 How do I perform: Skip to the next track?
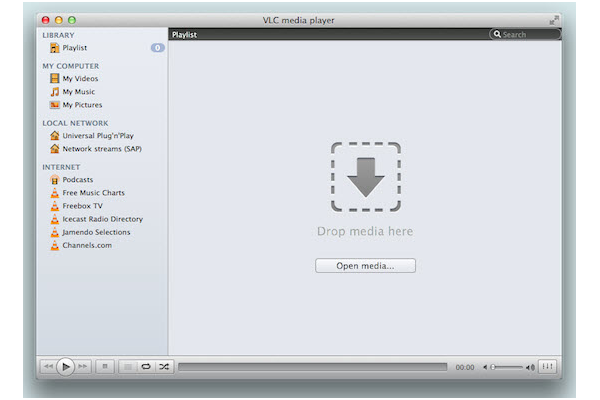pos(83,367)
